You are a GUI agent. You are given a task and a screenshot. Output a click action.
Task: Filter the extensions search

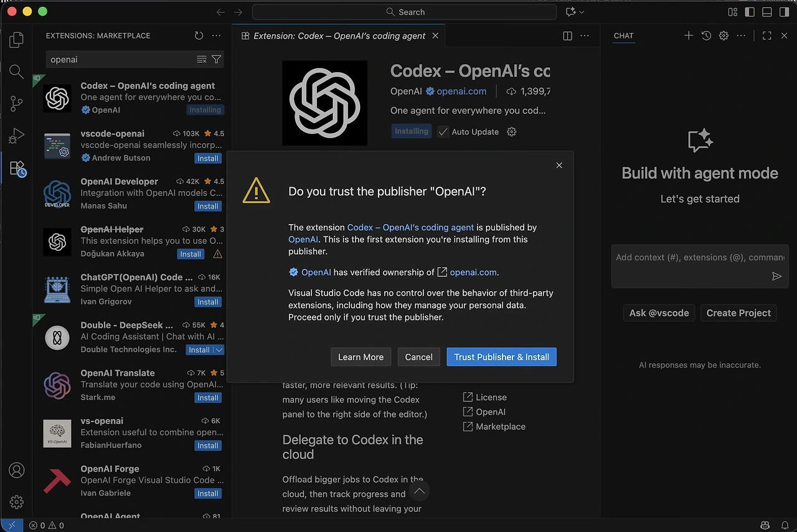tap(216, 60)
